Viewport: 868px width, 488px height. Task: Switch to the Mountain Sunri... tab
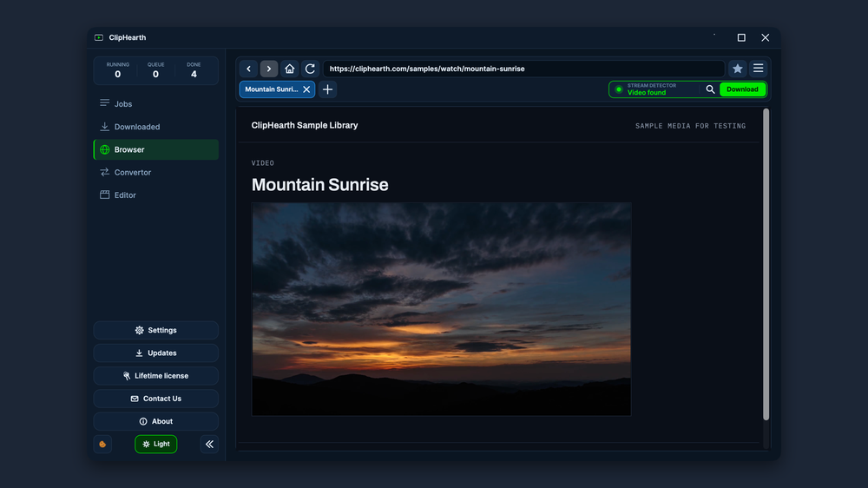click(271, 89)
